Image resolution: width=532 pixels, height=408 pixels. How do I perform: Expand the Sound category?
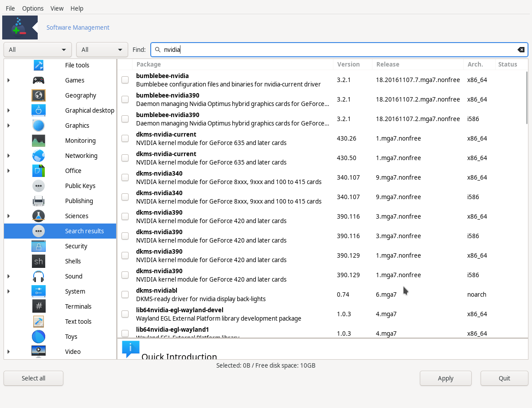(8, 276)
